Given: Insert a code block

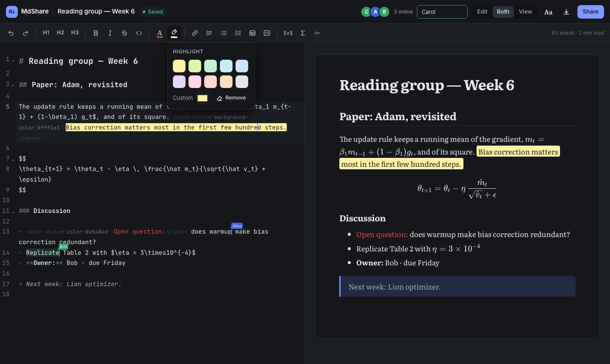Looking at the screenshot, I should coord(267,33).
